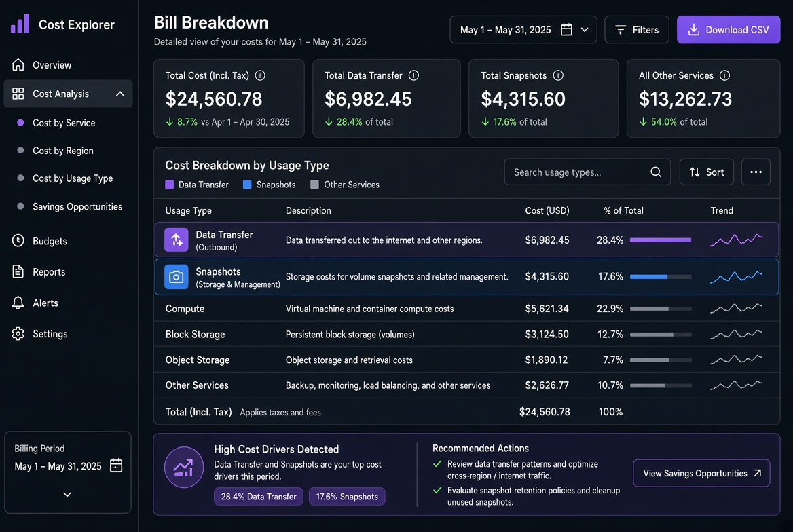Click the Snapshots camera icon

(x=176, y=277)
